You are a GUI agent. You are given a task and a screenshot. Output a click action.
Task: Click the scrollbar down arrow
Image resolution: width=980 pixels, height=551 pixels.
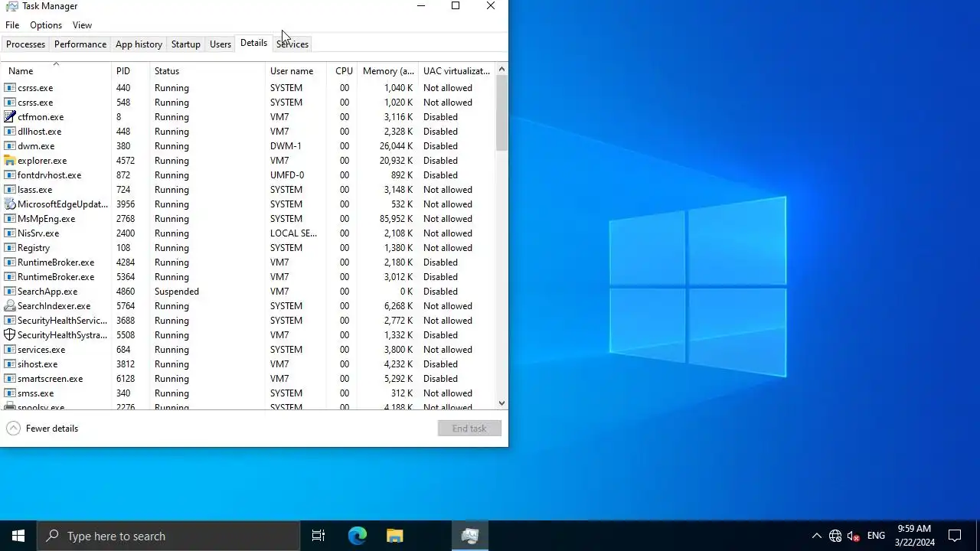pyautogui.click(x=501, y=403)
